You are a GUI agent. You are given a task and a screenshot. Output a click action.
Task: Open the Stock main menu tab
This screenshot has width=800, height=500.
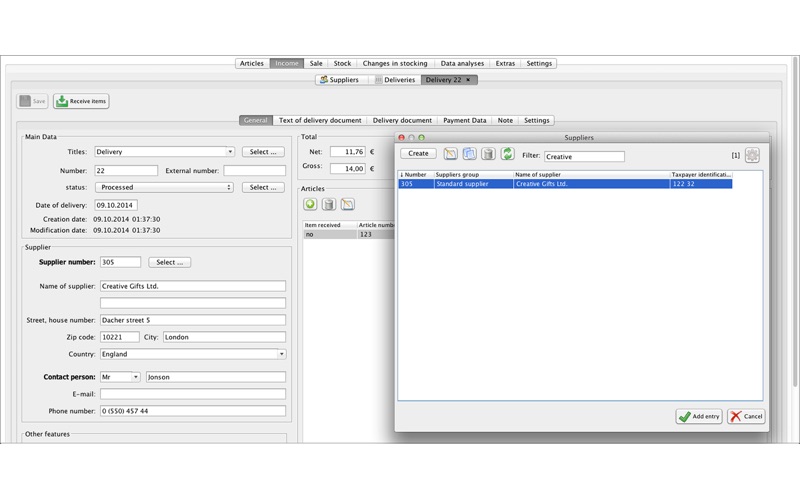click(x=342, y=63)
